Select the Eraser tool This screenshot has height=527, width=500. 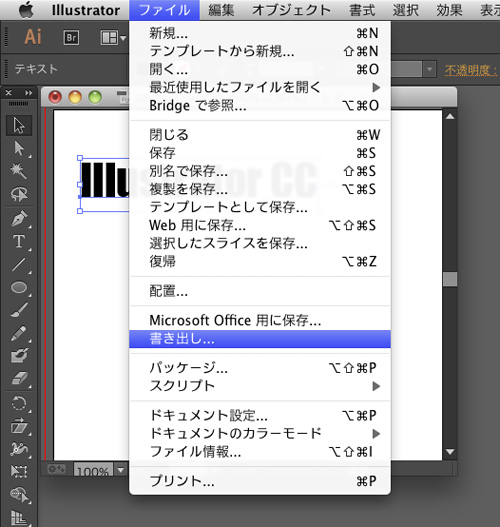tap(19, 378)
